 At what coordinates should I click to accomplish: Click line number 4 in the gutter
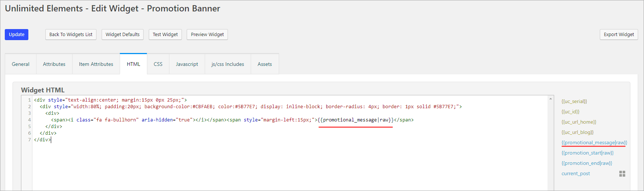[29, 120]
